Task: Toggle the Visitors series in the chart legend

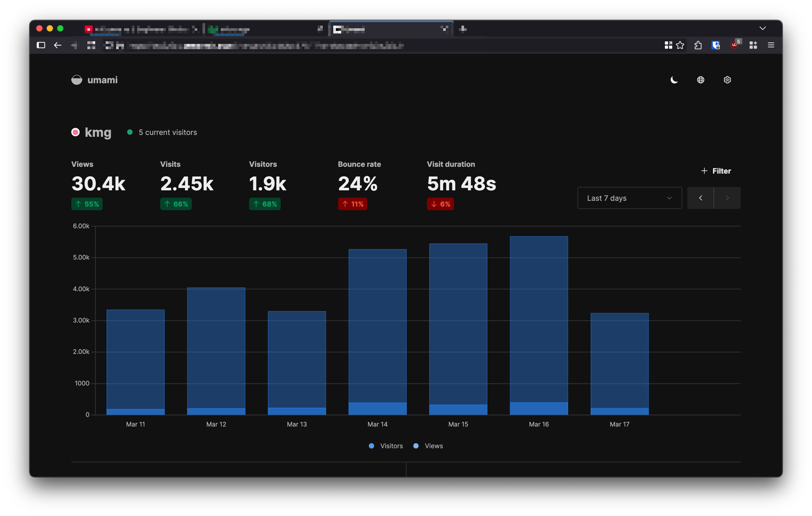Action: (386, 445)
